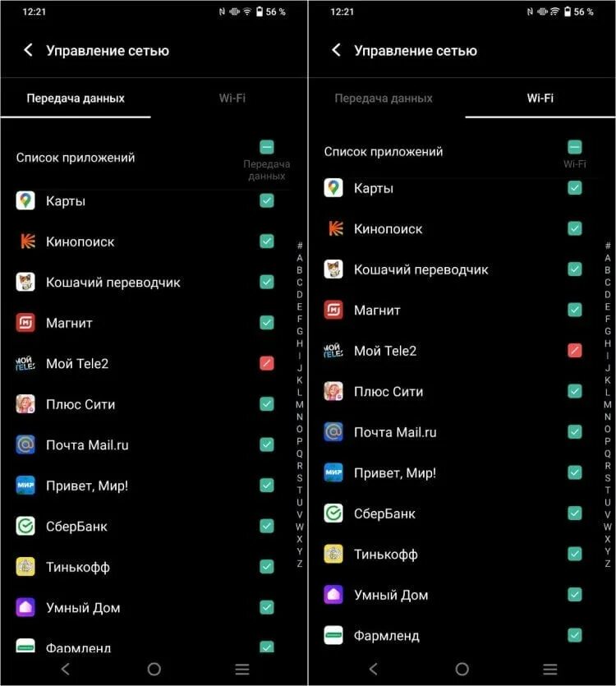Open recent apps on left screen
The height and width of the screenshot is (686, 616).
pos(242,669)
